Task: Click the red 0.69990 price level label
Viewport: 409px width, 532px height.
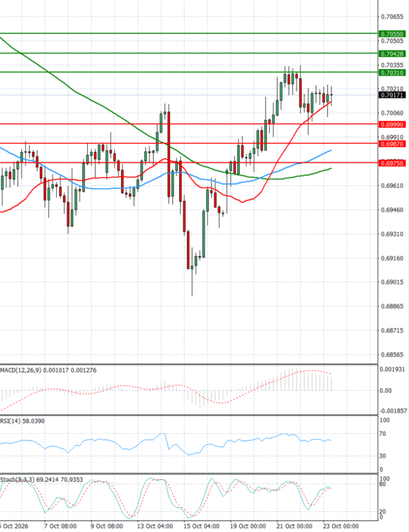Action: tap(392, 124)
